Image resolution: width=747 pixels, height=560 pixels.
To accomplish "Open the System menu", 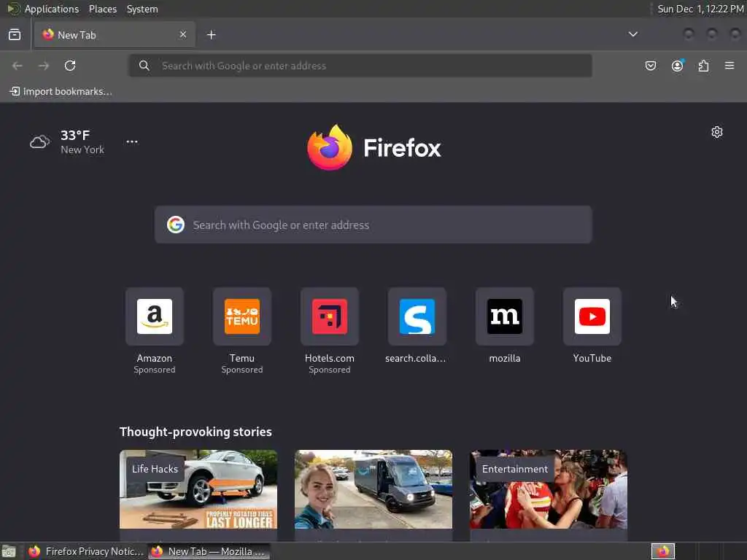I will [142, 9].
